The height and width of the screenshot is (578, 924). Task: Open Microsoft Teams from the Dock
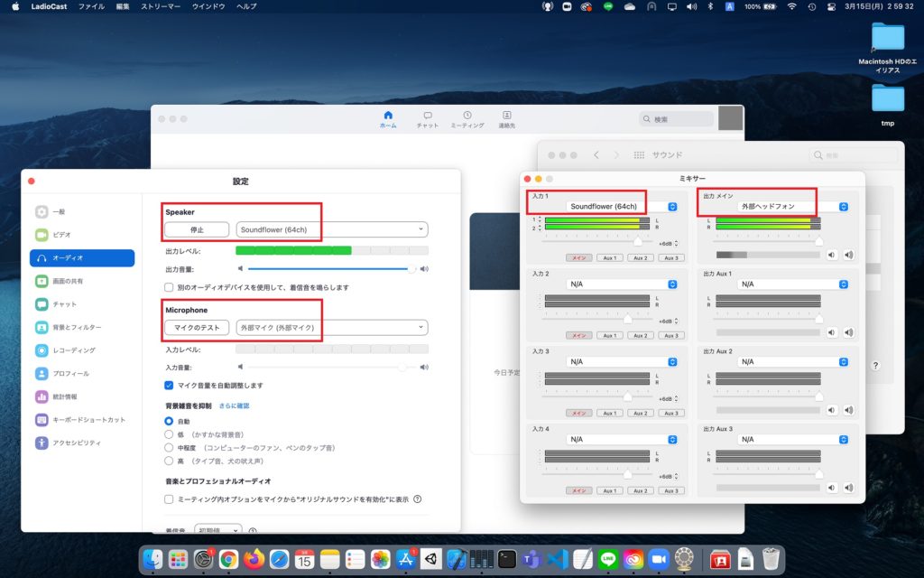tap(532, 559)
